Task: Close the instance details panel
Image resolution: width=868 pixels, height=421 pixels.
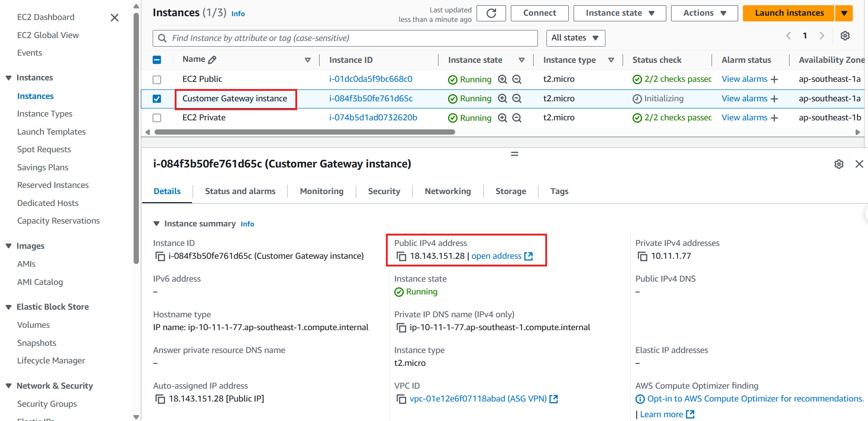Action: coord(859,164)
